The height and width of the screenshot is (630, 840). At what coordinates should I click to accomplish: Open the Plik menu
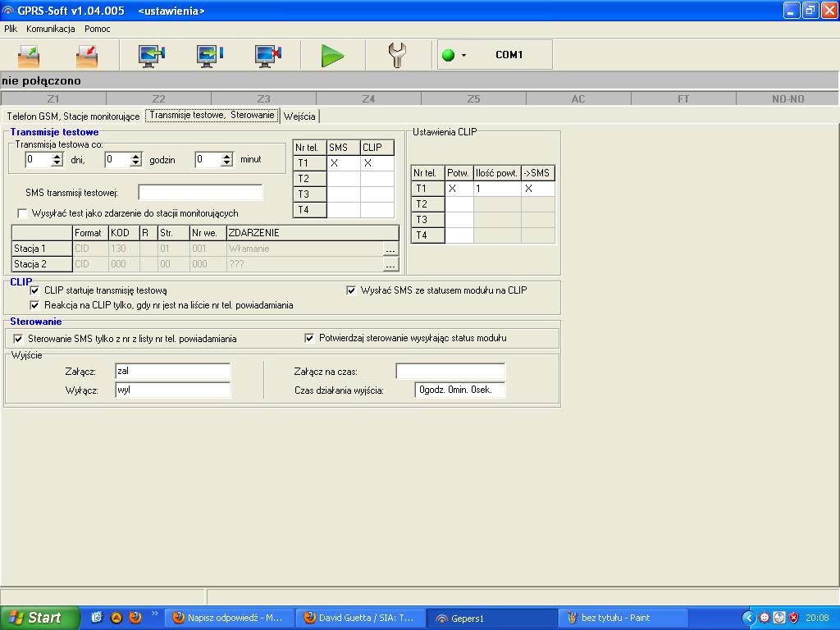11,29
